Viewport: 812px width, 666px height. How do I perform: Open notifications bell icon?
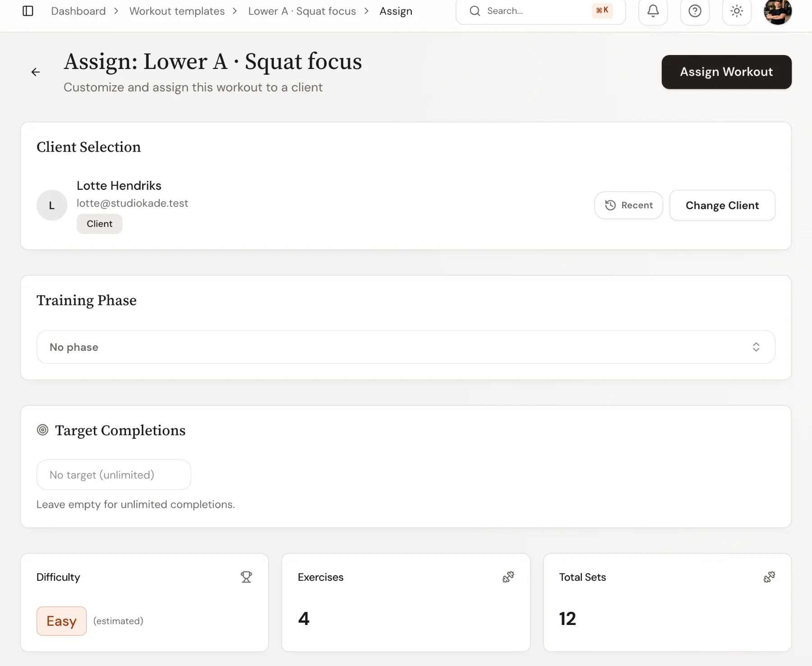click(x=653, y=11)
